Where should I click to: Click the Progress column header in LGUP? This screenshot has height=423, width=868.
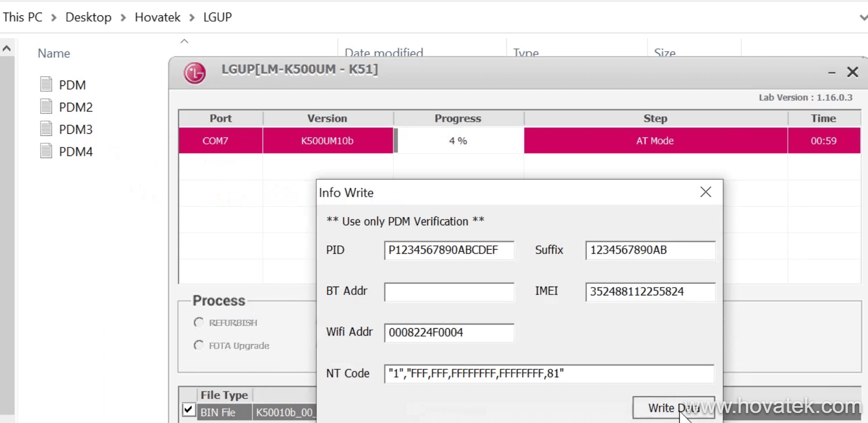(458, 119)
